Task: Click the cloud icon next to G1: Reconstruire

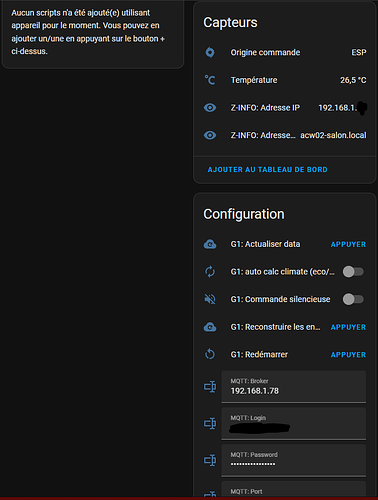Action: tap(210, 327)
